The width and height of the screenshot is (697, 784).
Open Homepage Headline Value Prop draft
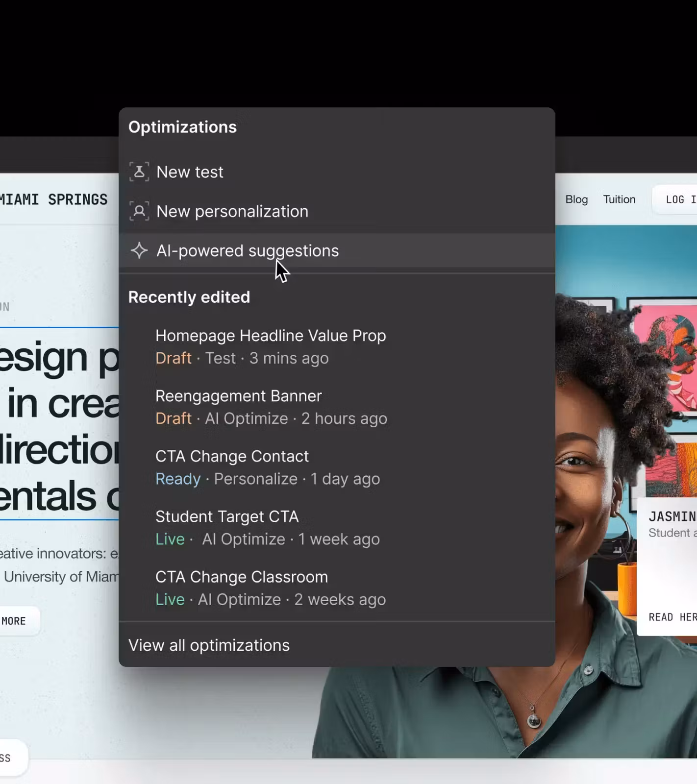[271, 336]
